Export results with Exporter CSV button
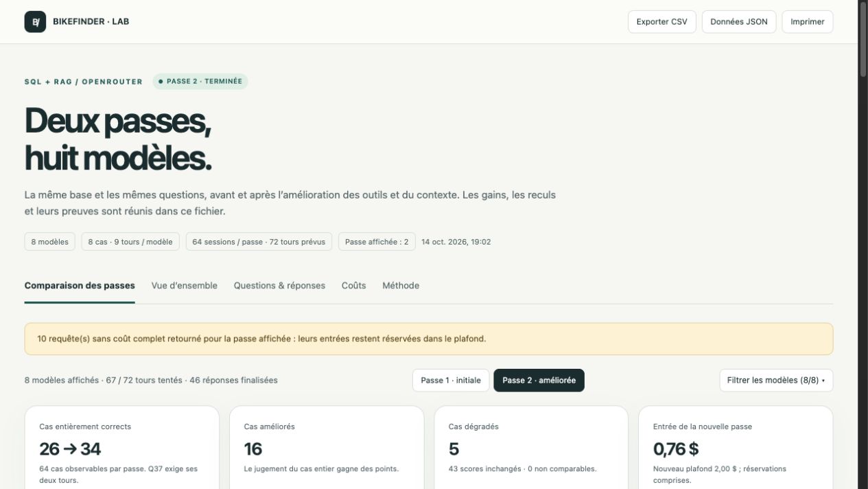This screenshot has height=489, width=868. tap(661, 21)
